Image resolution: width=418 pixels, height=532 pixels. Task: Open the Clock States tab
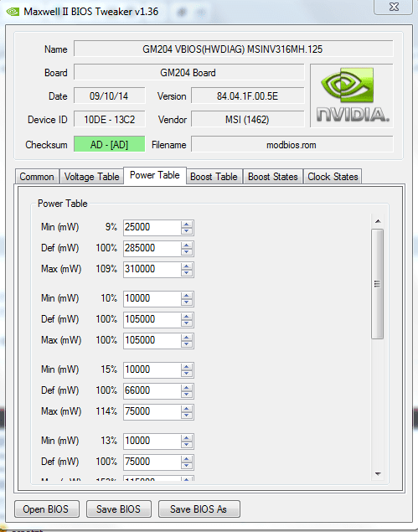(x=333, y=177)
